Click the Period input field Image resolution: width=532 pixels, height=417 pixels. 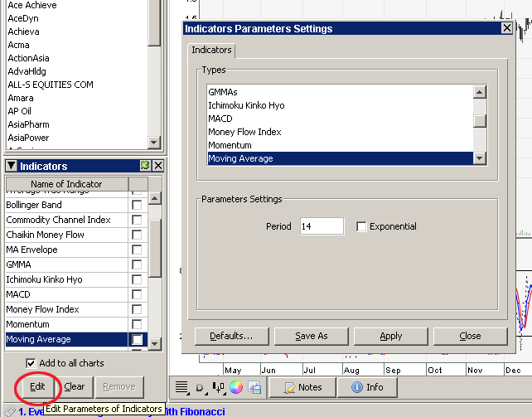pos(321,226)
